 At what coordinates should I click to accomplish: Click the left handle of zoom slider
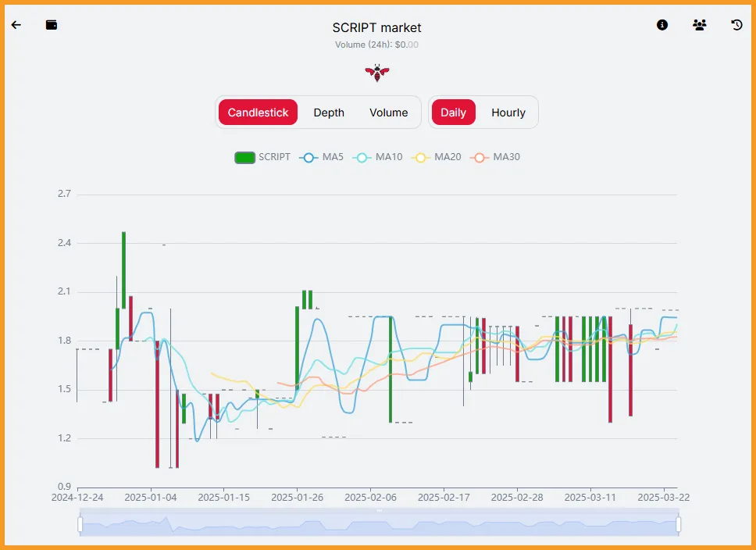coord(80,524)
